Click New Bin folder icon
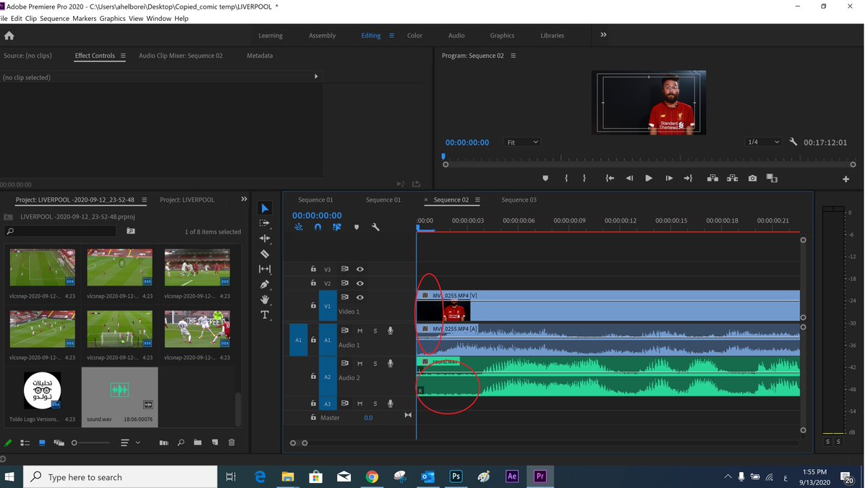 coord(197,442)
